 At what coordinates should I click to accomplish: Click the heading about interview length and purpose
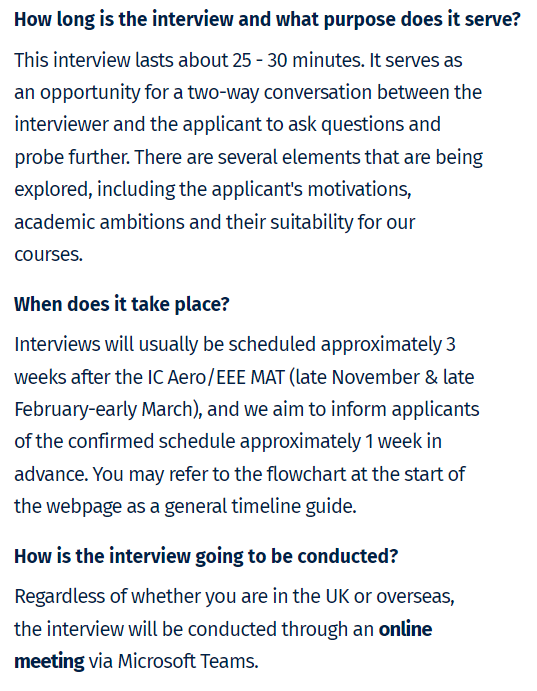pos(267,20)
